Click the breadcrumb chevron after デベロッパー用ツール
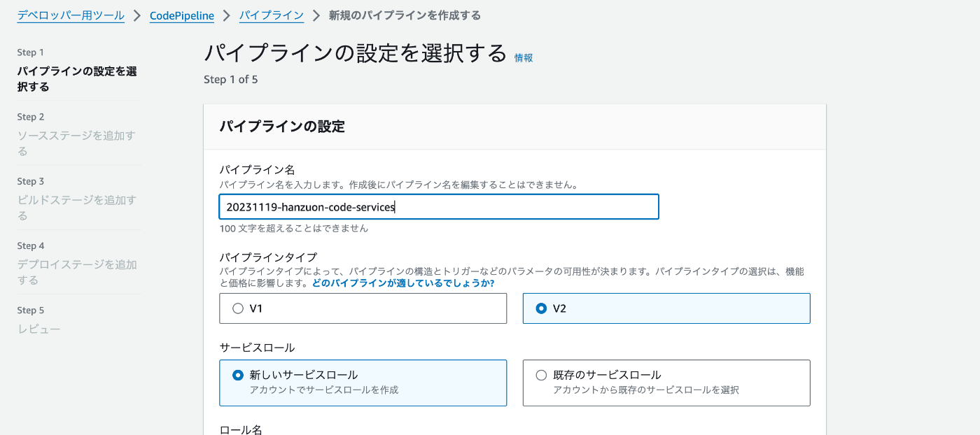 coord(137,15)
